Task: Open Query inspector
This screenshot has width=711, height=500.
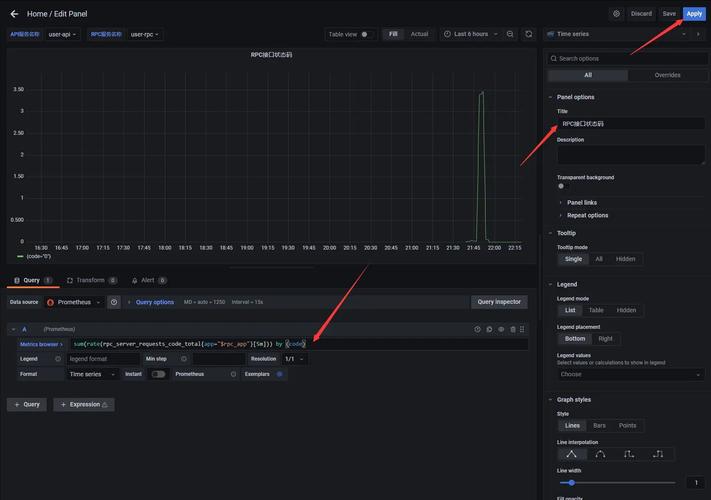Action: [x=499, y=302]
